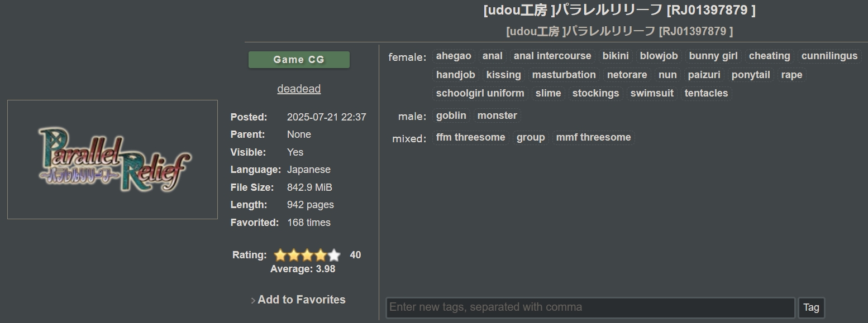Screen dimensions: 868x323
Task: Select the group mixed tag
Action: [531, 137]
